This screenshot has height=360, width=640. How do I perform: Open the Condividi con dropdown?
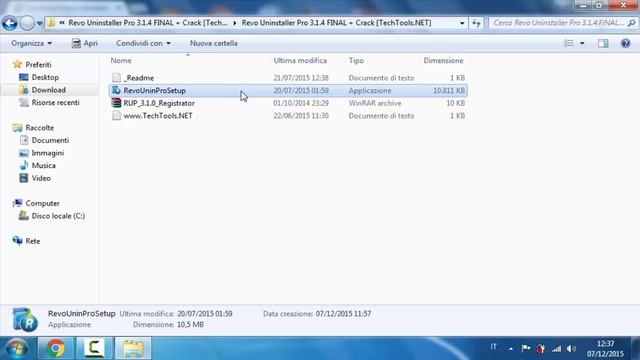143,43
